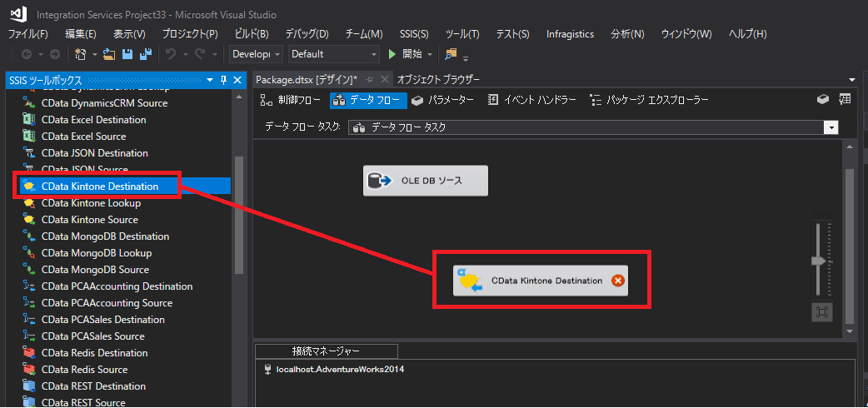Click the Visual Studio logo icon
The width and height of the screenshot is (868, 408).
coord(19,13)
